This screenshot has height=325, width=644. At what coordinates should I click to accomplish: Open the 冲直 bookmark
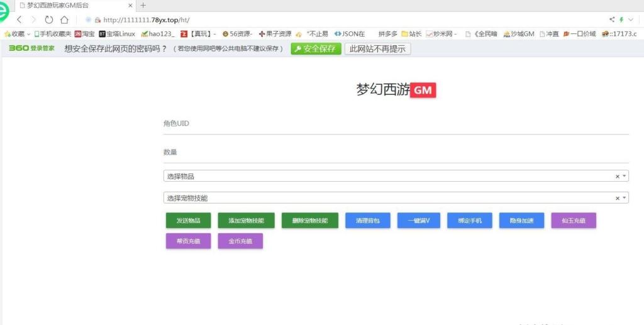point(549,34)
